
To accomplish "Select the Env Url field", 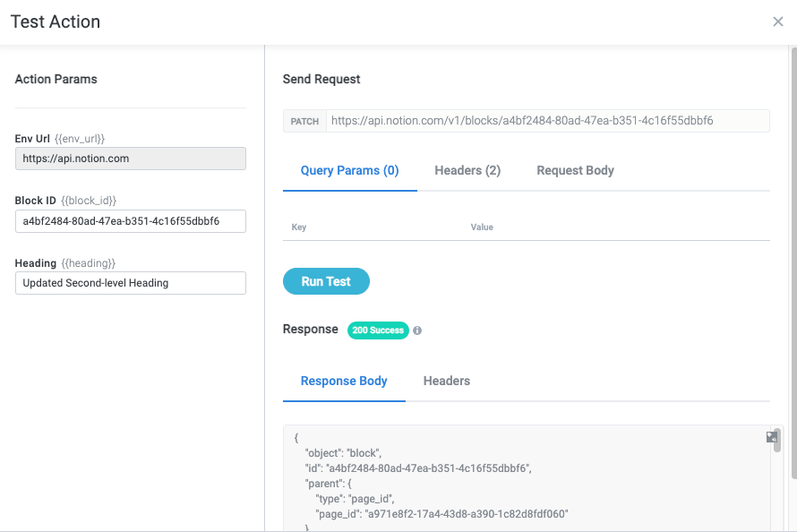I will click(131, 159).
